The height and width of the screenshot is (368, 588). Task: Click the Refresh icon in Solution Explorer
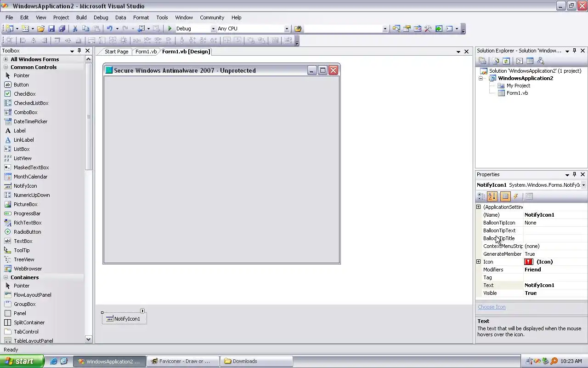point(506,61)
